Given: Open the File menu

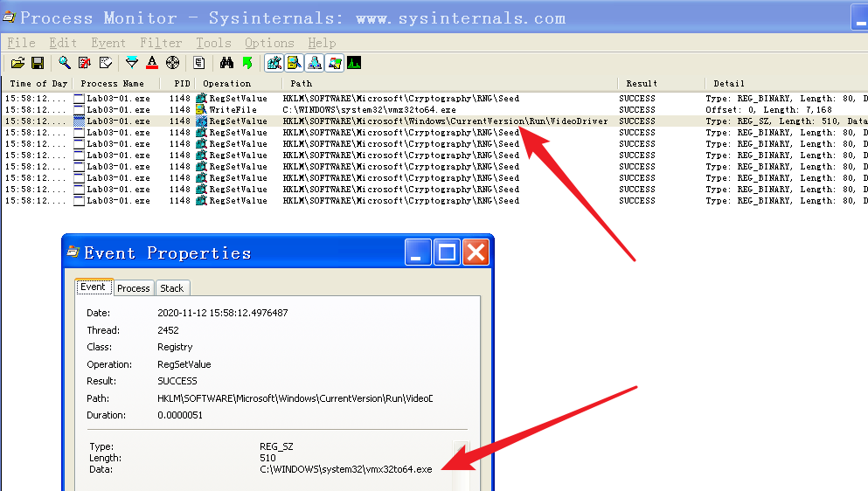Looking at the screenshot, I should point(22,43).
